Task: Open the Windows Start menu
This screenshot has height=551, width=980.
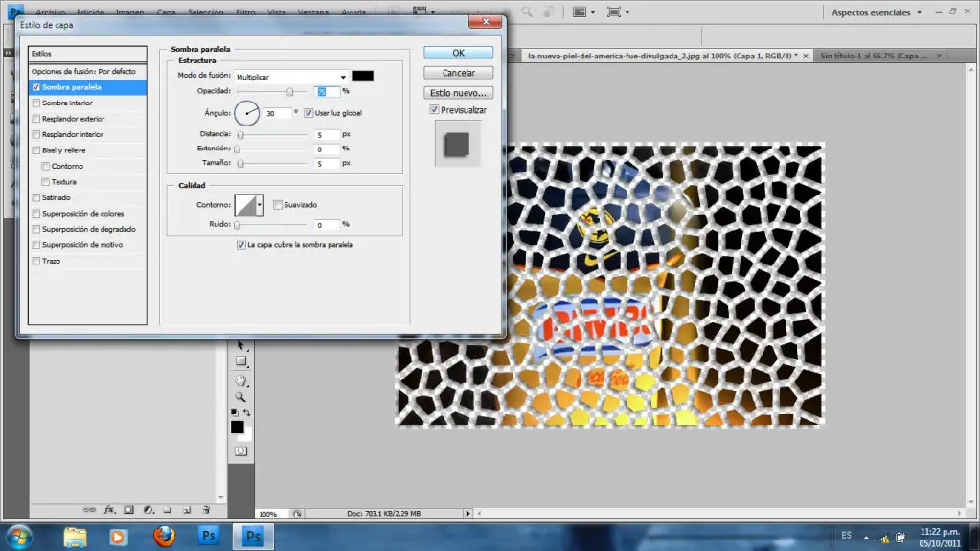Action: (x=19, y=537)
